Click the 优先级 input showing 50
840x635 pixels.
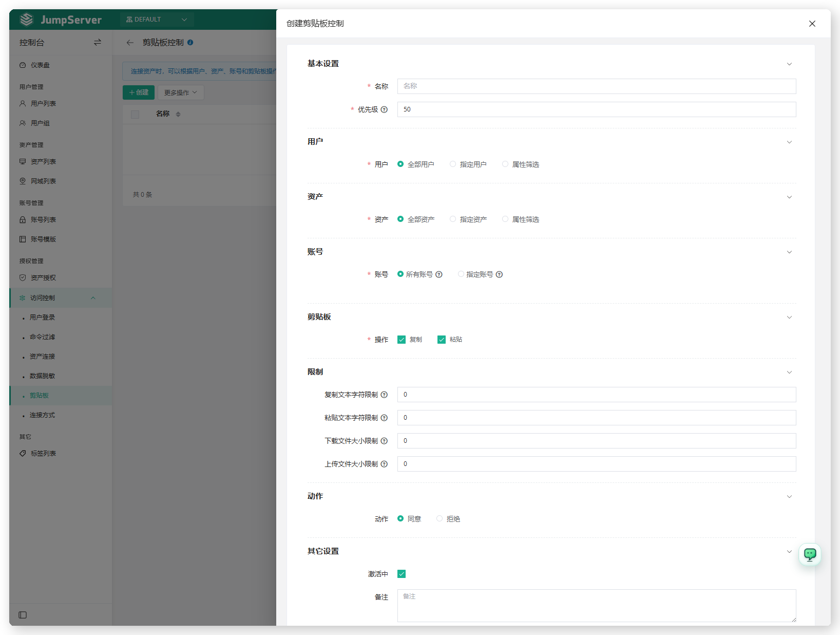597,109
